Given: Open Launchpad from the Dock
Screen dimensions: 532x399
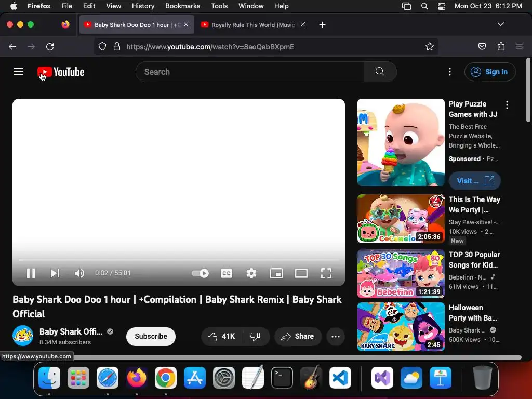Looking at the screenshot, I should (78, 378).
